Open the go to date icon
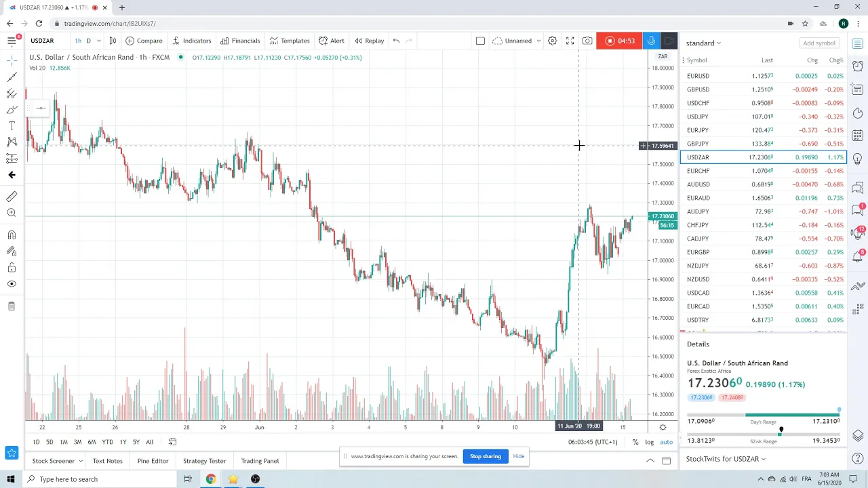Image resolution: width=868 pixels, height=488 pixels. [x=172, y=442]
